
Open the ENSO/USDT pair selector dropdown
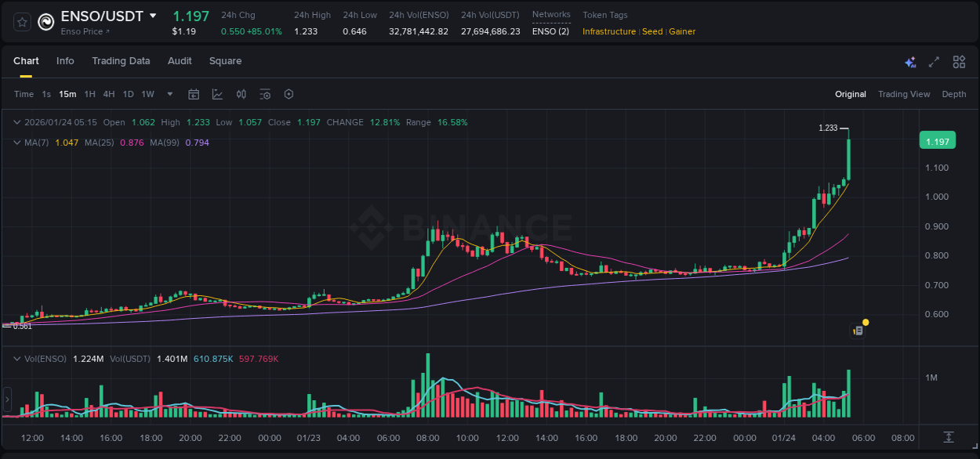153,15
